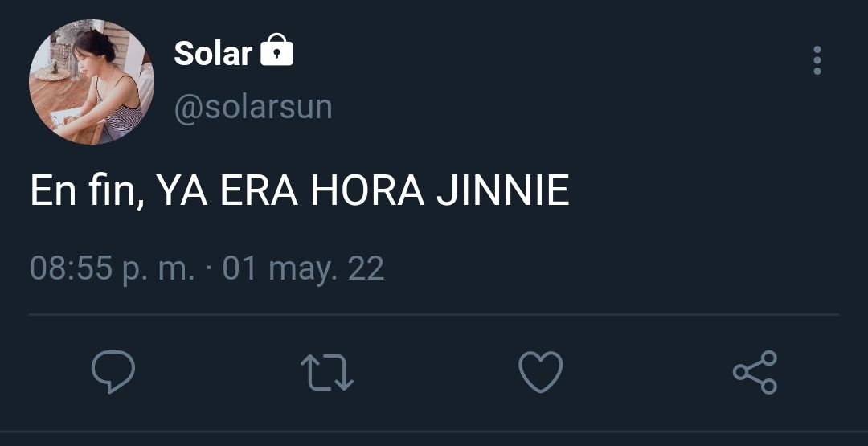Tap the word YA in the tweet
Image resolution: width=868 pixels, height=446 pixels.
pos(182,190)
